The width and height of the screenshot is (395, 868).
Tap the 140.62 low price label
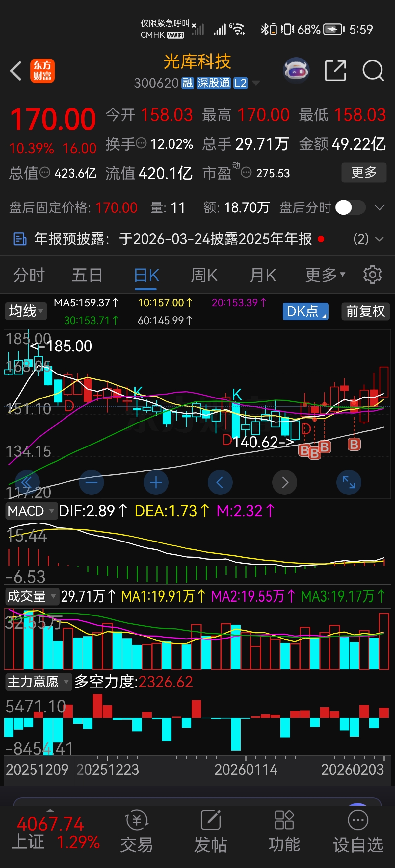click(x=263, y=442)
